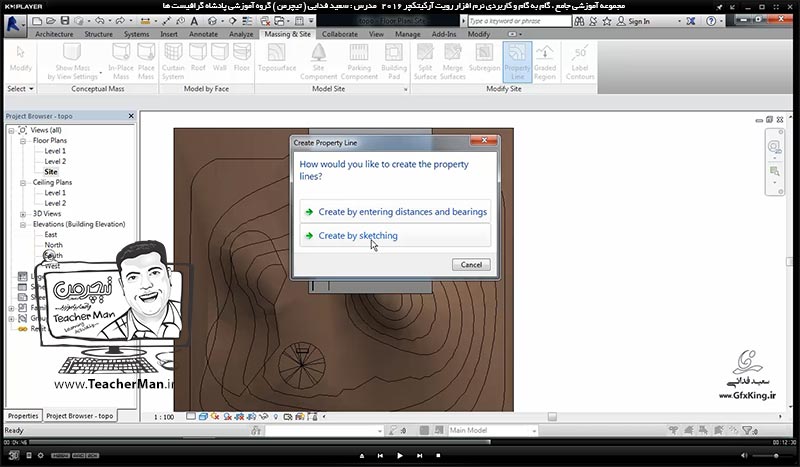Click the 1 : 100 view scale button

point(164,417)
